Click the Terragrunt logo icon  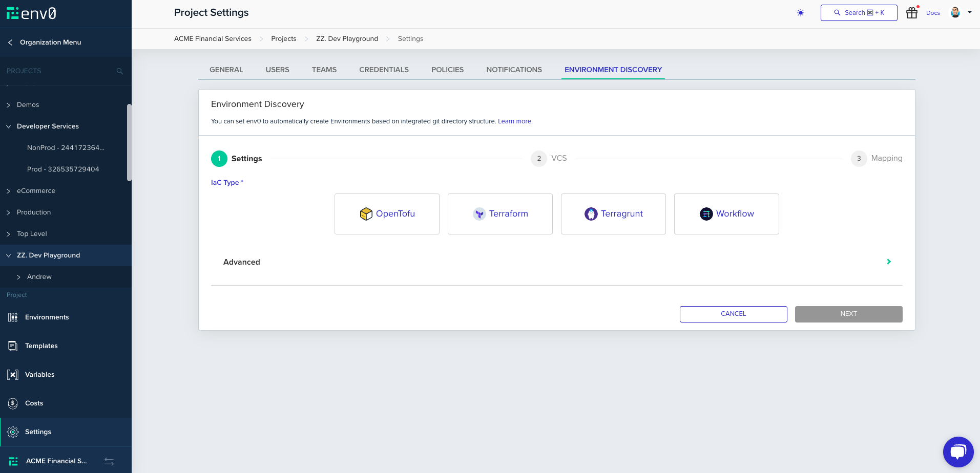coord(591,214)
